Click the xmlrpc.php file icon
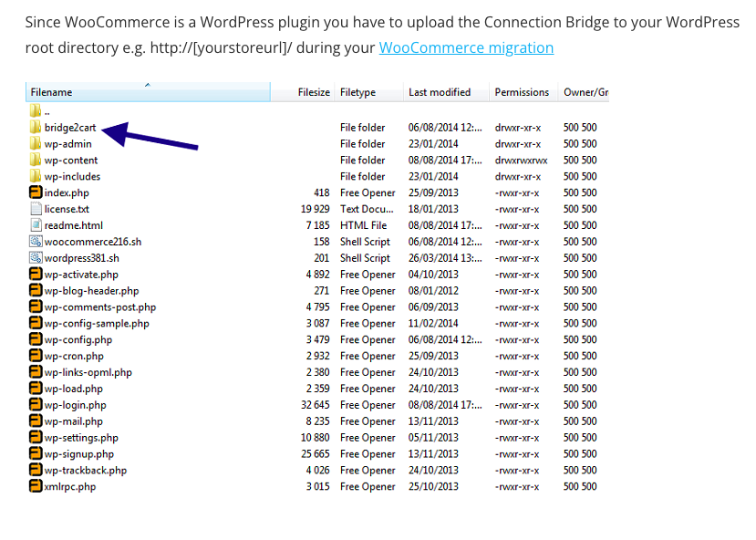 pyautogui.click(x=36, y=486)
